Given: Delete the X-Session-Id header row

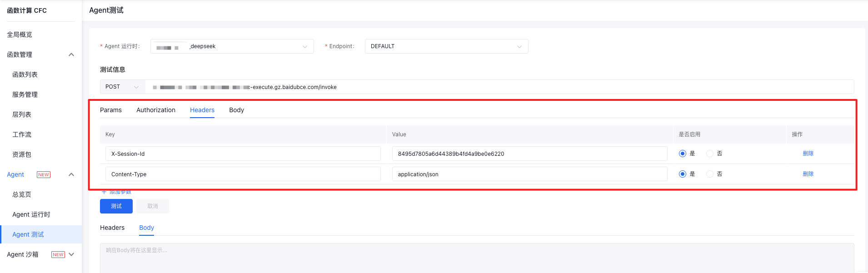Looking at the screenshot, I should click(808, 154).
